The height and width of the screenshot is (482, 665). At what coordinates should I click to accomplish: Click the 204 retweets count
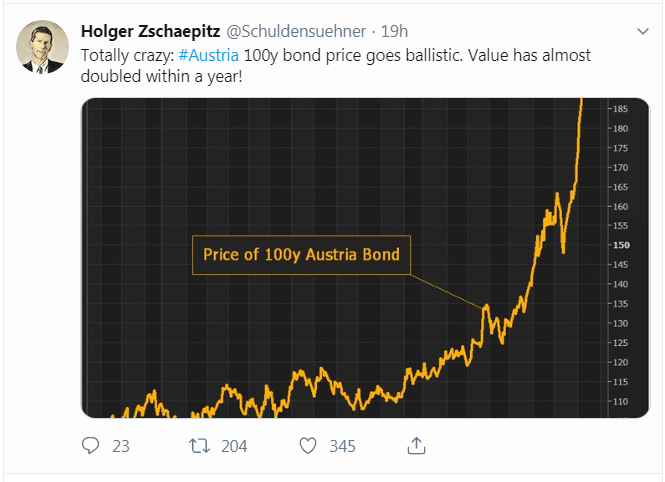click(x=234, y=446)
